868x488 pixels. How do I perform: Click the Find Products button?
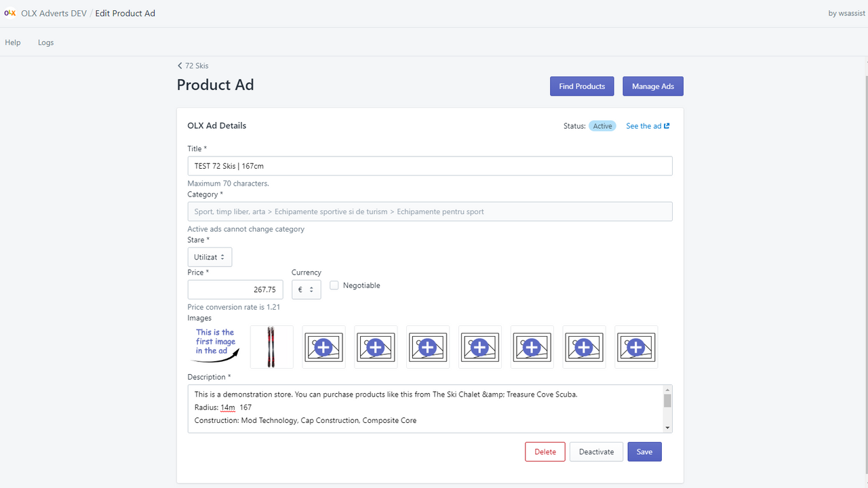tap(581, 86)
